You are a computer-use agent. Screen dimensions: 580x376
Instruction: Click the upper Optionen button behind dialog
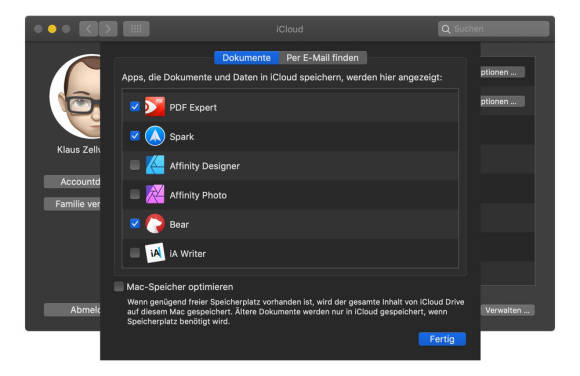pos(502,72)
